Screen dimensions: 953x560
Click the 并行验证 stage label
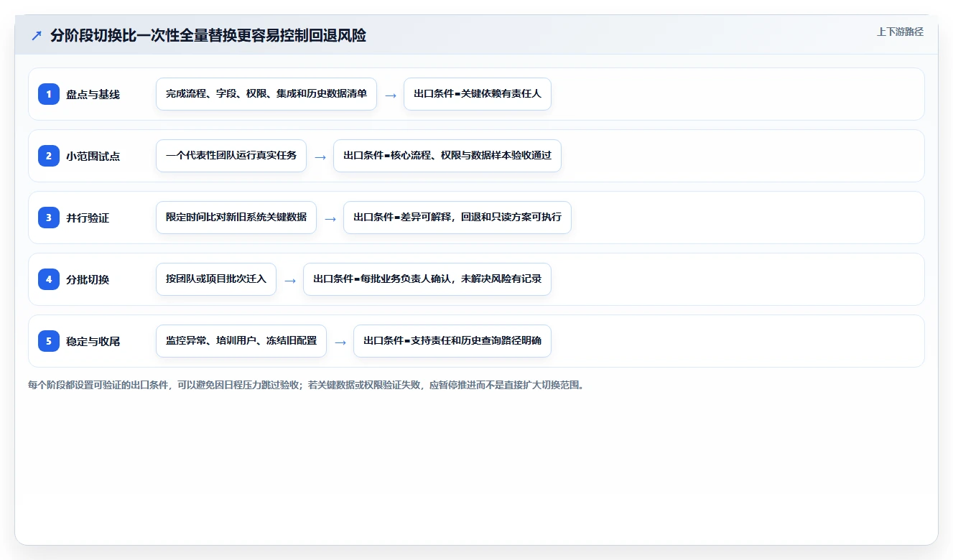coord(88,218)
